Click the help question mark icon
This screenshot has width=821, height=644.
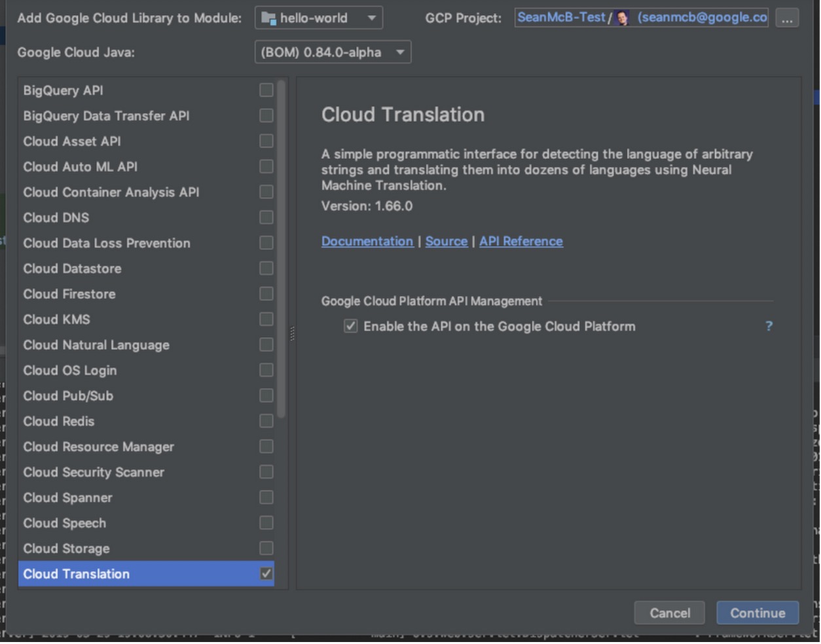[770, 326]
